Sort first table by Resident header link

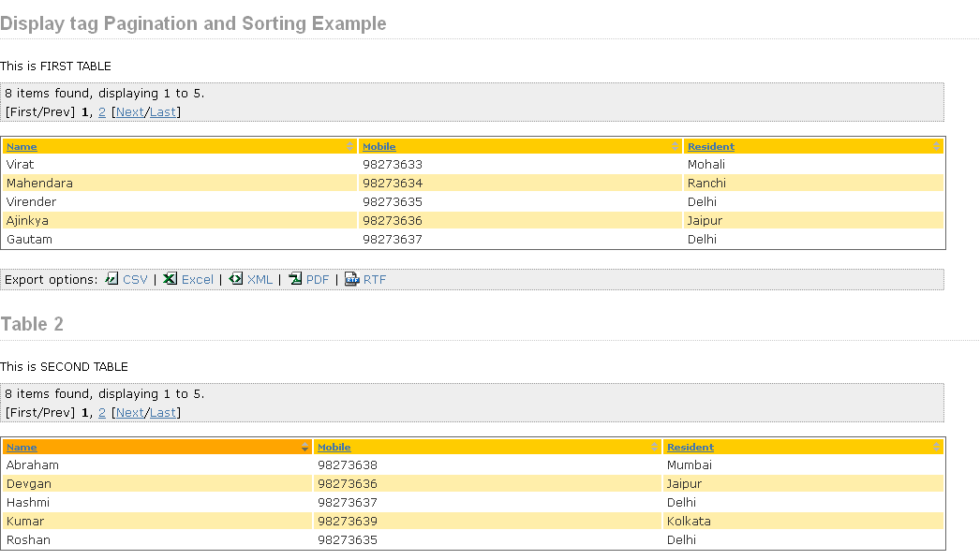[710, 146]
